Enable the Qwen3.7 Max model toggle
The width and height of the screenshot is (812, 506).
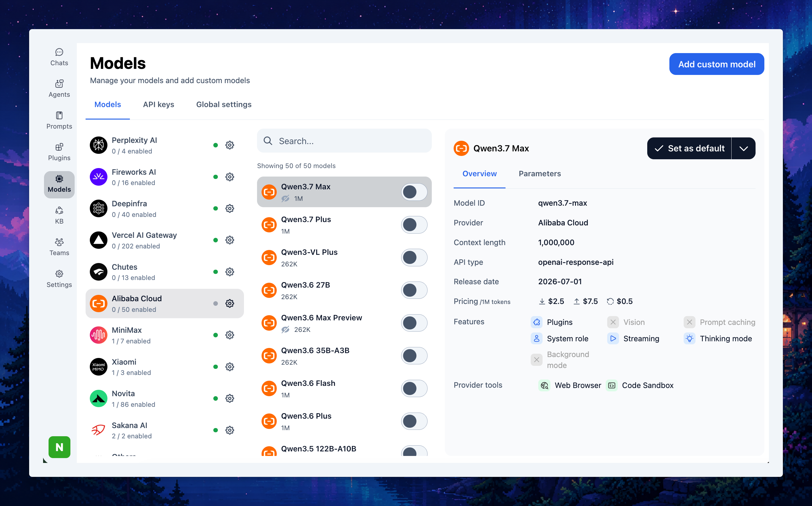tap(414, 192)
